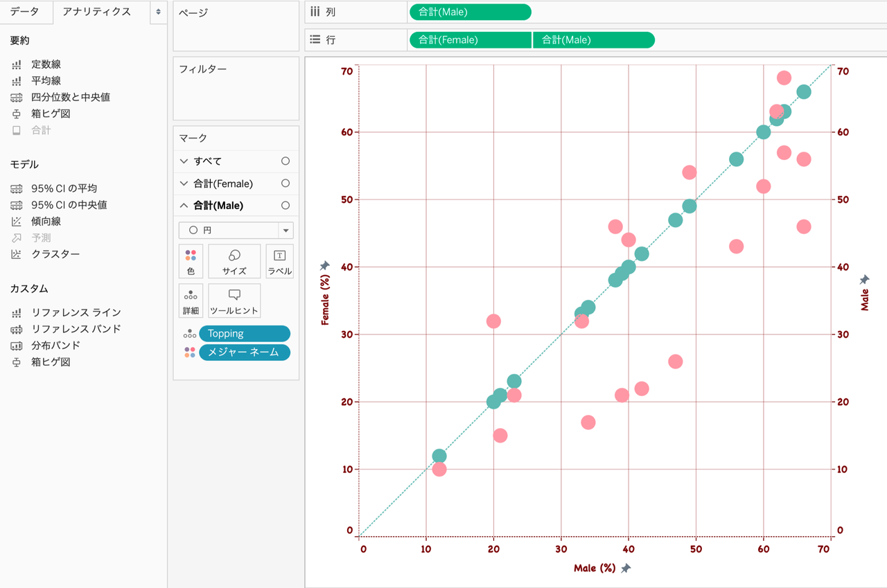
Task: Click the circle mark icon on すべて row
Action: pyautogui.click(x=286, y=161)
